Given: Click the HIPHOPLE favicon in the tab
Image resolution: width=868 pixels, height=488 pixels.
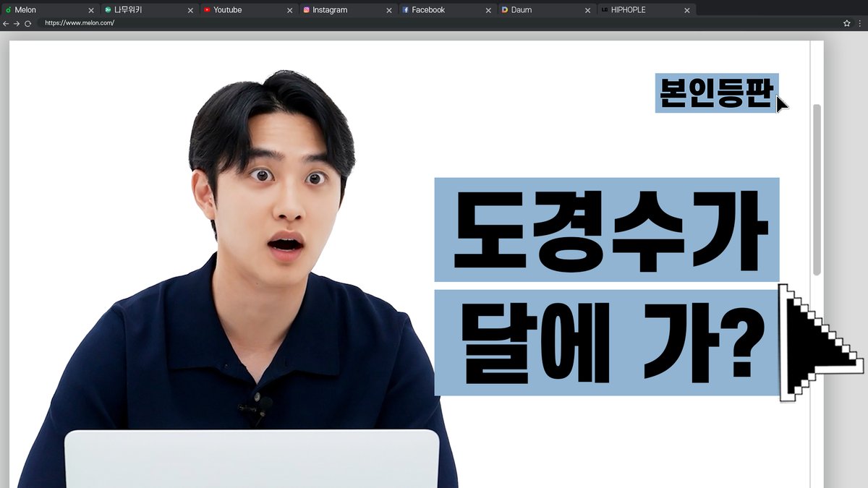Looking at the screenshot, I should pyautogui.click(x=605, y=10).
